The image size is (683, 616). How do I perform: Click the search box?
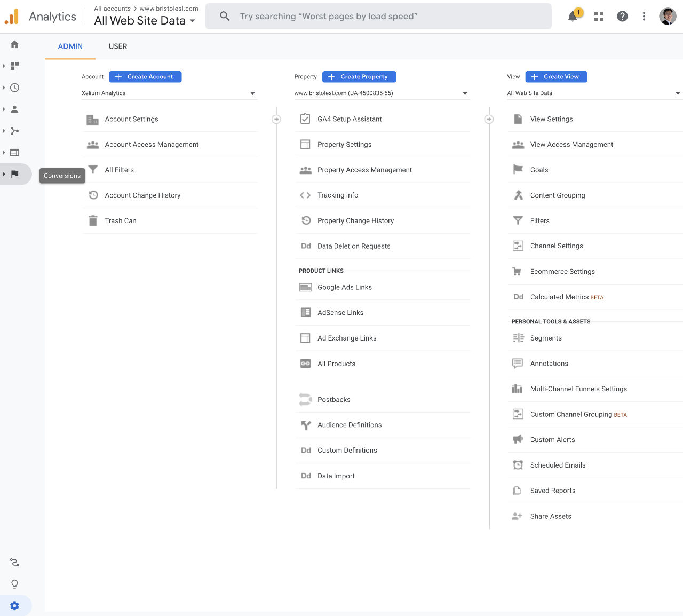378,17
